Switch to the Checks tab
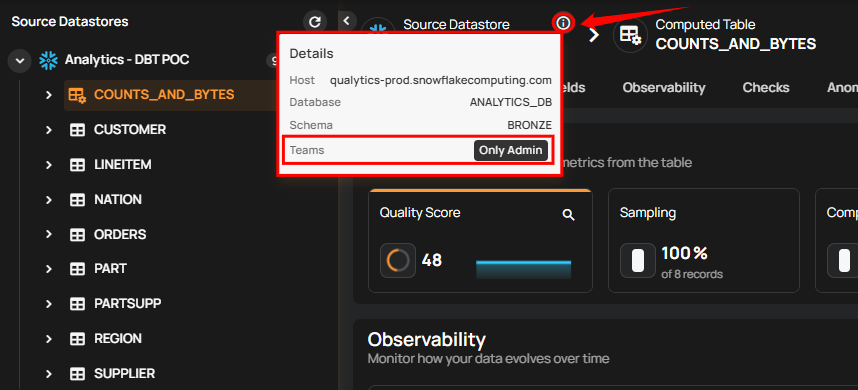 [x=766, y=88]
